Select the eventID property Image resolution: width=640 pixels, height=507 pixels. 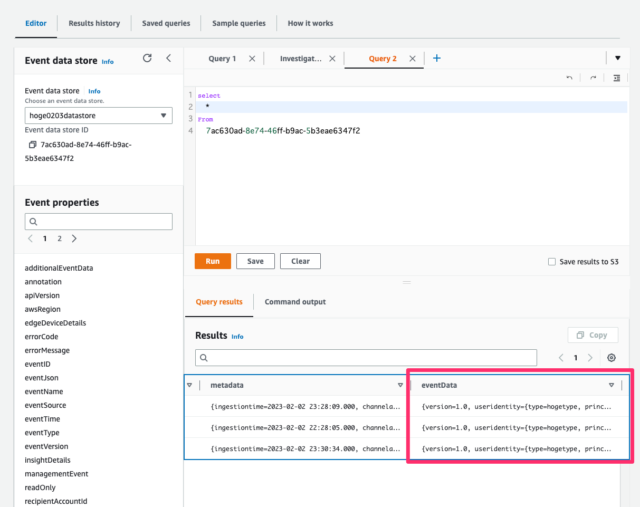point(38,364)
